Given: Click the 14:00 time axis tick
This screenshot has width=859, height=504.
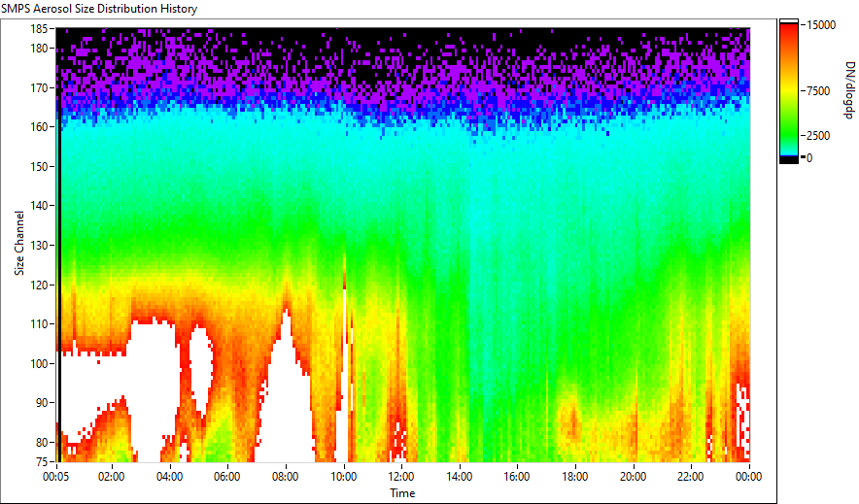Looking at the screenshot, I should click(x=459, y=477).
